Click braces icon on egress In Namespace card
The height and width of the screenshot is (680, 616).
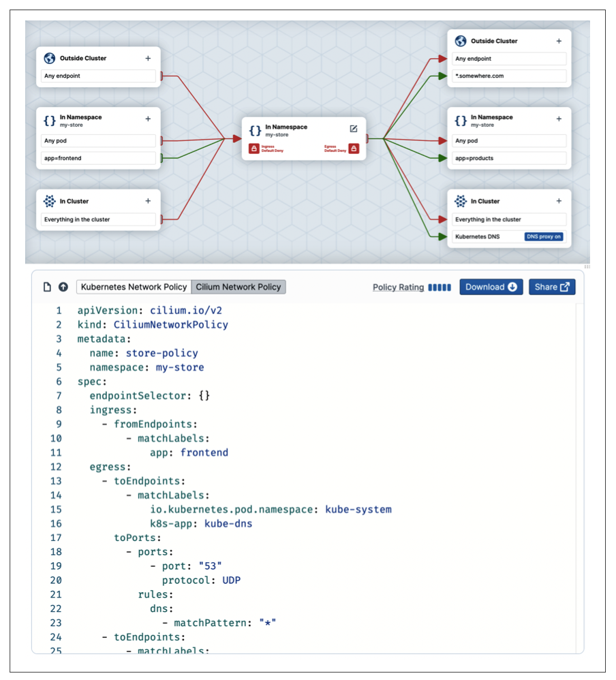click(x=461, y=121)
